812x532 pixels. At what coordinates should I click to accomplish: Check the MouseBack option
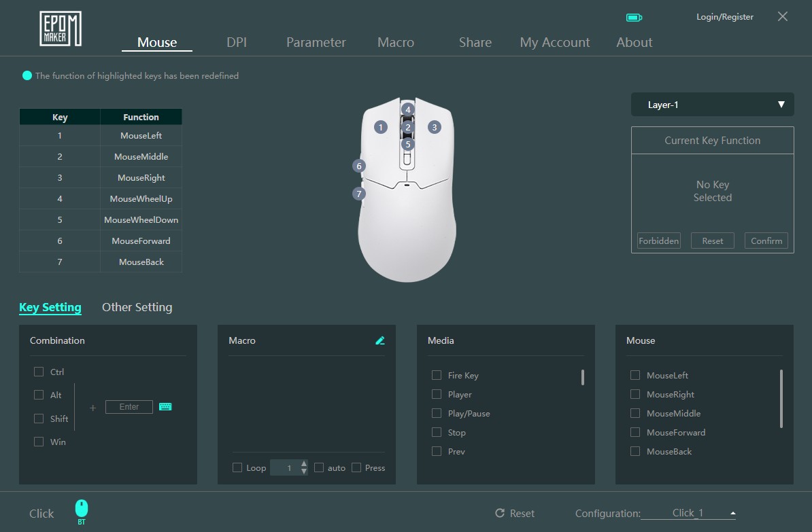coord(635,450)
